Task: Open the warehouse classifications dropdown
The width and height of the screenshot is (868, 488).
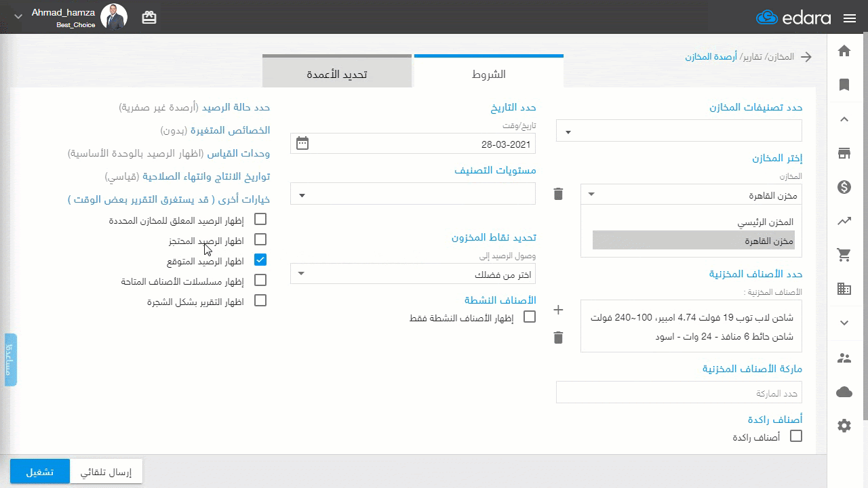Action: point(679,131)
